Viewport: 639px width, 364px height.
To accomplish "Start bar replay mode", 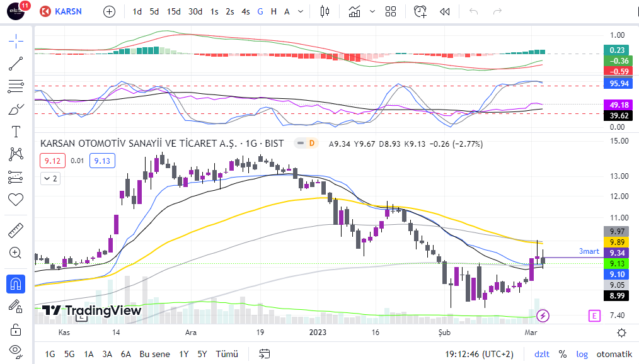I will pos(445,11).
